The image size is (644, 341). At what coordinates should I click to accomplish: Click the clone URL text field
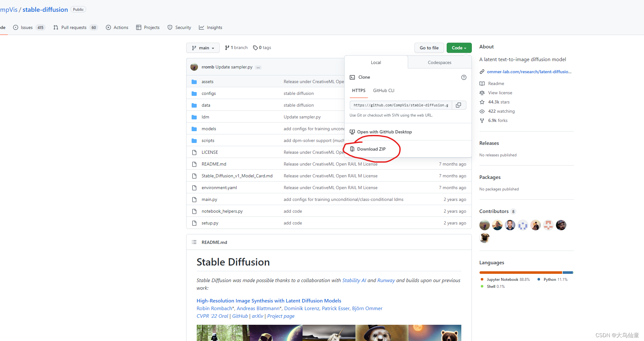tap(401, 105)
